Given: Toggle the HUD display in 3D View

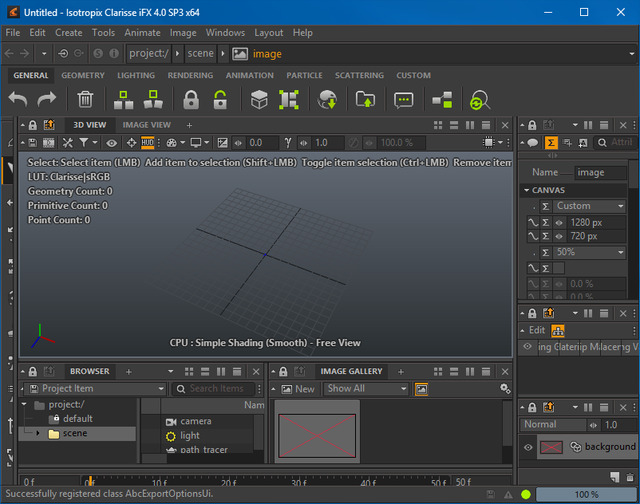Looking at the screenshot, I should (x=148, y=143).
